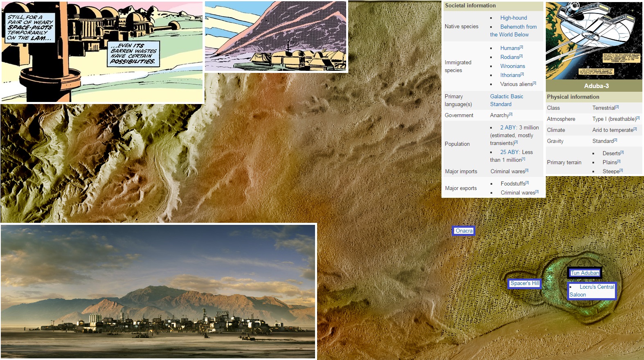Open the Millennium Falcon comic image
This screenshot has width=644, height=360.
tap(594, 40)
